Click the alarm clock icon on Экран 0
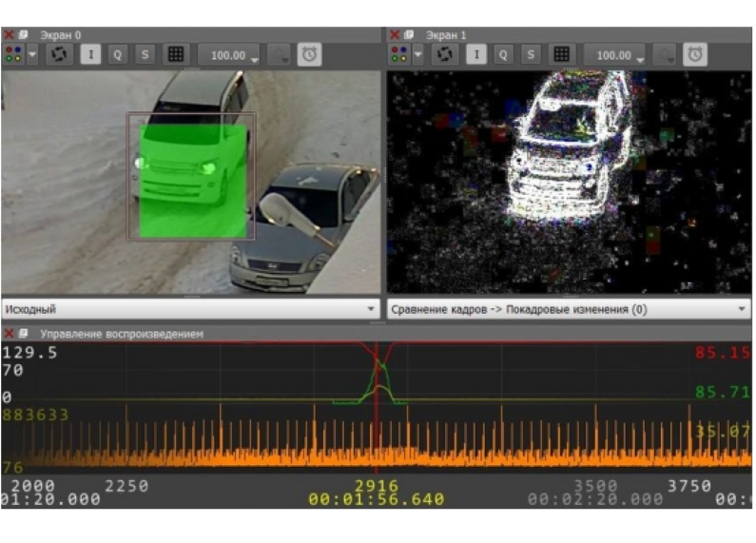The image size is (756, 543). (310, 54)
